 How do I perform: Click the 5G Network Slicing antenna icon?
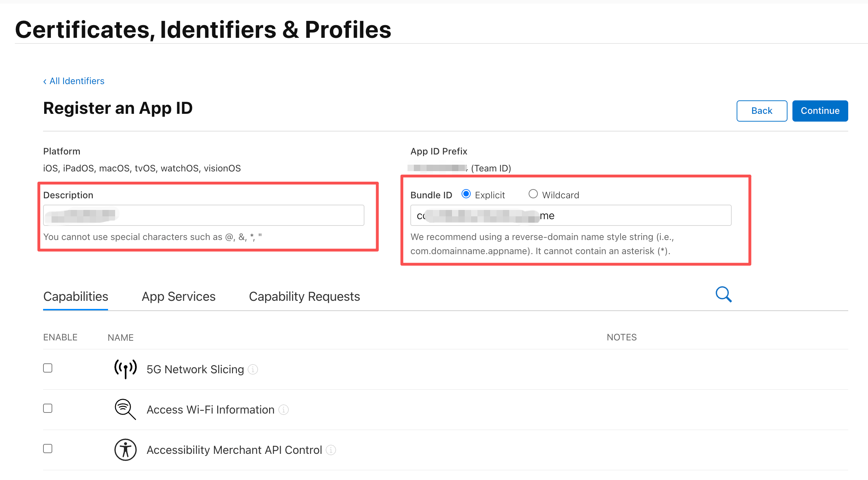coord(125,369)
